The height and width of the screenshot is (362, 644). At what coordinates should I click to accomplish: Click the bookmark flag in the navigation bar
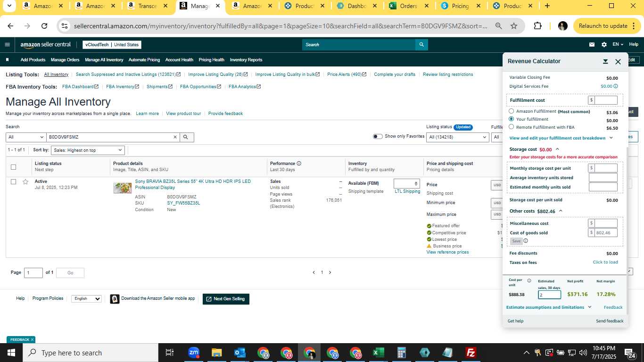point(7,60)
